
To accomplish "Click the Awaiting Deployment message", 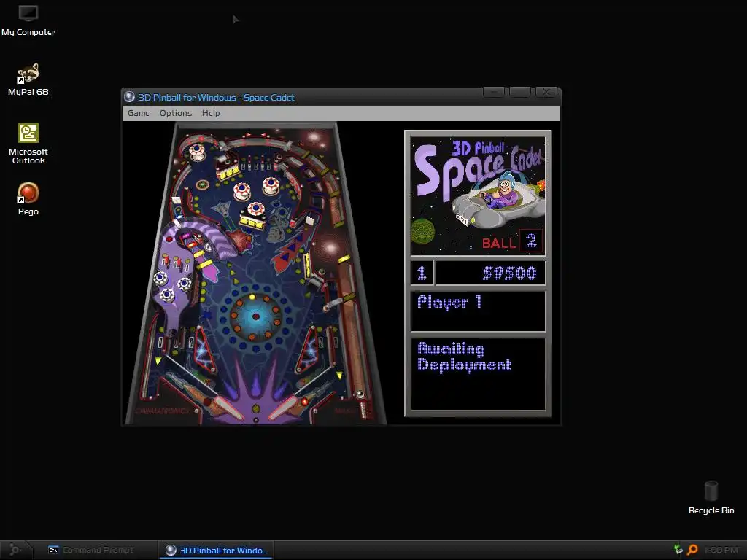I will click(464, 357).
